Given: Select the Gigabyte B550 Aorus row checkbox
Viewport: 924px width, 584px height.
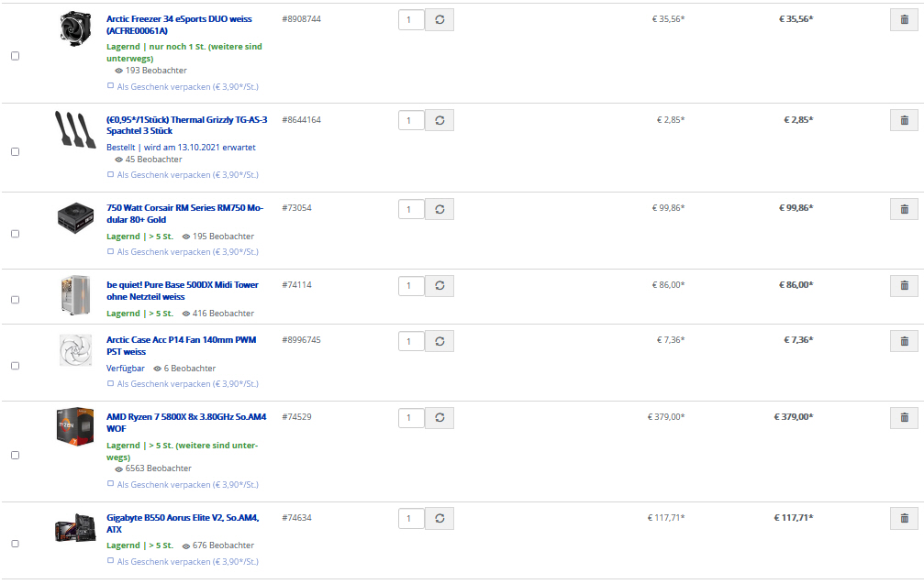Looking at the screenshot, I should pos(16,544).
